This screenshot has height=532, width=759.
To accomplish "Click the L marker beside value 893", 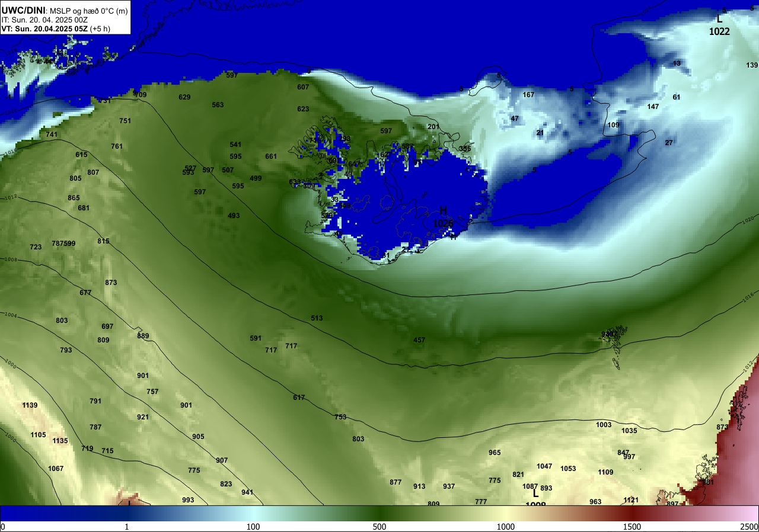I will (535, 493).
